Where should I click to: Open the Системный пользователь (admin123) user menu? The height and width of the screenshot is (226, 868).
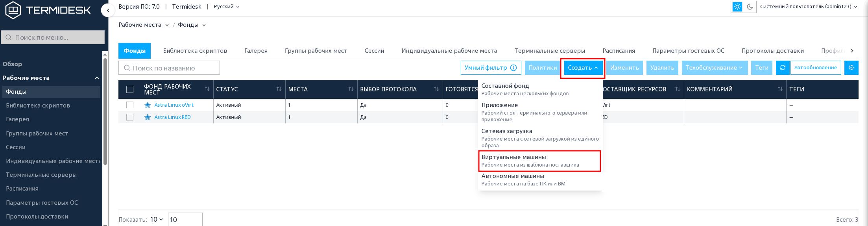tap(809, 7)
